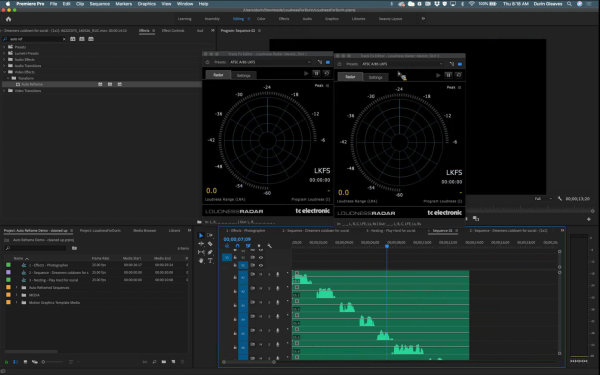Toggle Peak checkbox in left Loudness Radar
The image size is (600, 375).
[x=328, y=86]
